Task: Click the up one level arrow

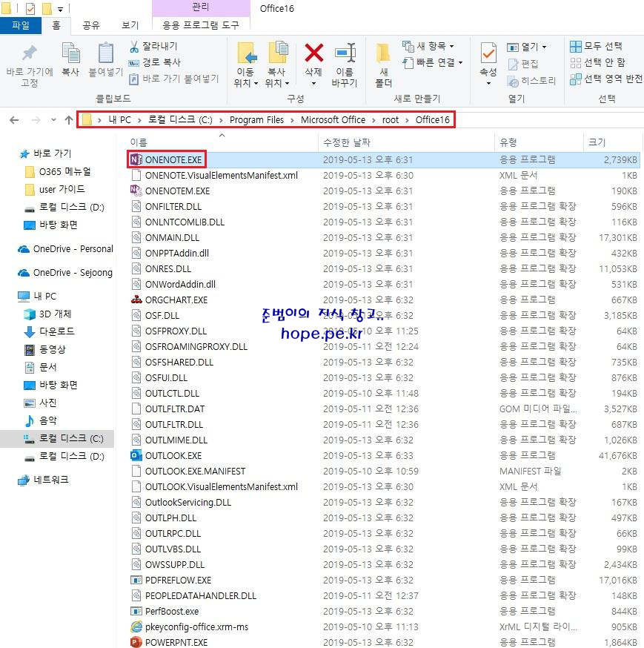Action: (69, 120)
